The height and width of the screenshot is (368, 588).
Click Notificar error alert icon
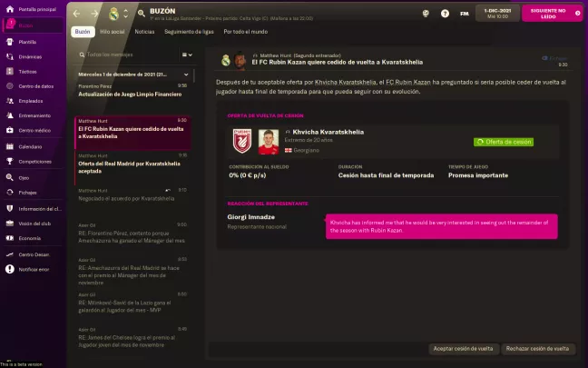10,269
